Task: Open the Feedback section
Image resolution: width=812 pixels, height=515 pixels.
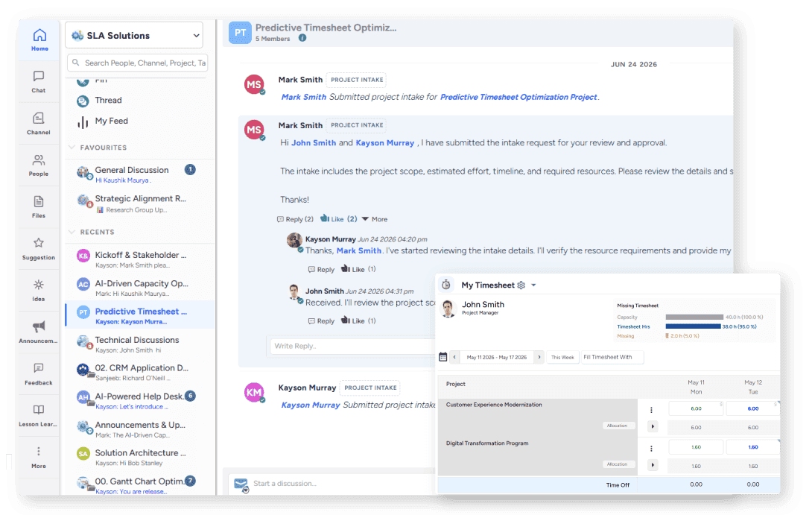Action: (38, 374)
